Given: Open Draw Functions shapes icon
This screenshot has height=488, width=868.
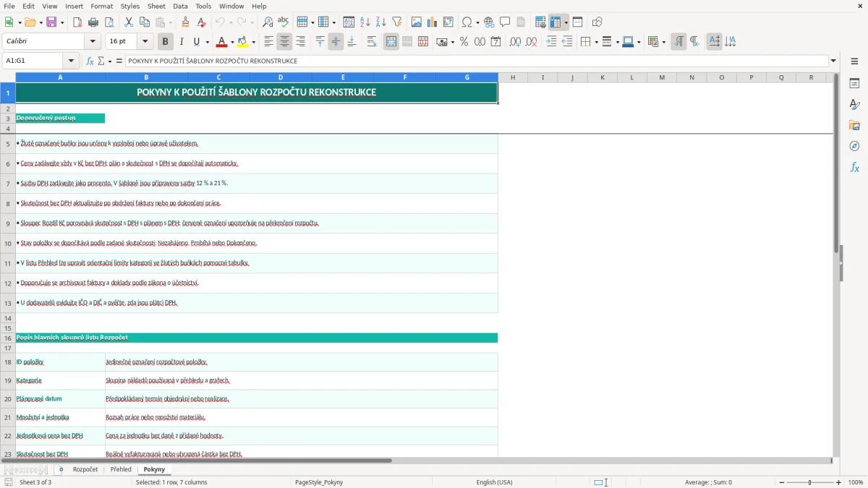Looking at the screenshot, I should coord(597,22).
